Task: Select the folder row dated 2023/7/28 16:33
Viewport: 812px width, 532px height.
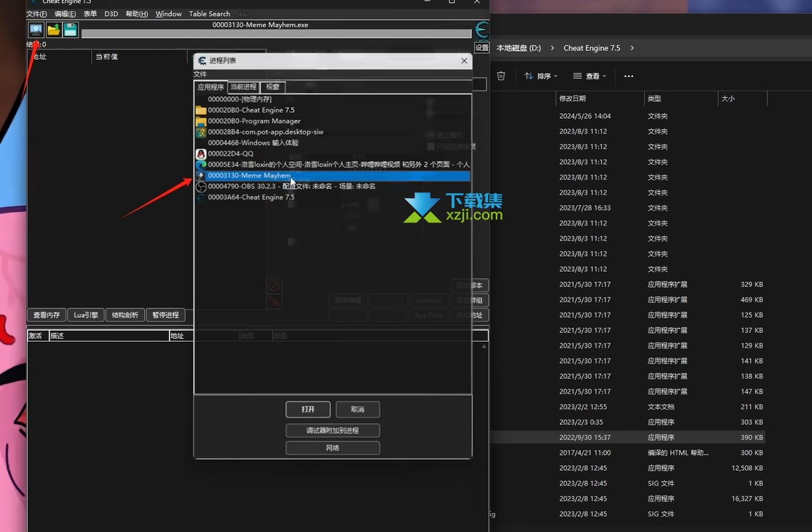Action: 628,208
